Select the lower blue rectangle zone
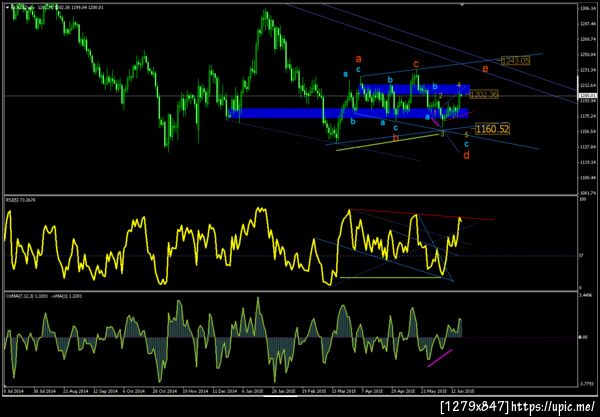The height and width of the screenshot is (417, 600). tap(348, 113)
